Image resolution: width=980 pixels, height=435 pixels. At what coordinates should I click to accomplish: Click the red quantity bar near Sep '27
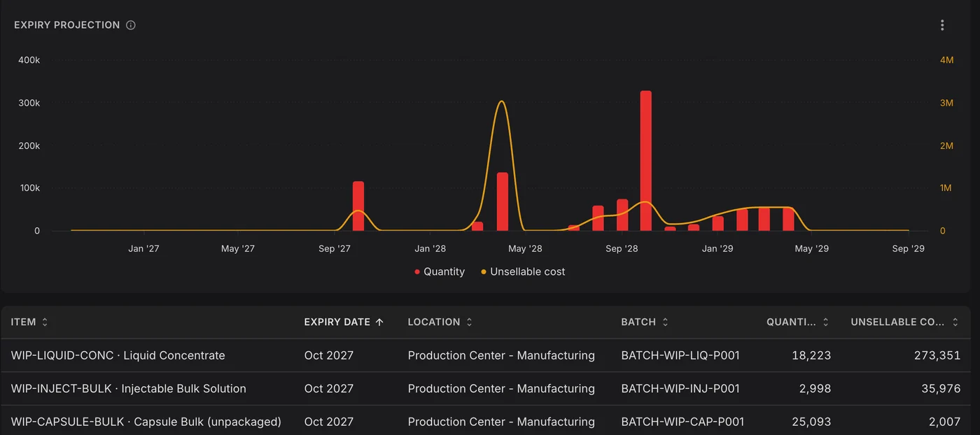pos(358,206)
